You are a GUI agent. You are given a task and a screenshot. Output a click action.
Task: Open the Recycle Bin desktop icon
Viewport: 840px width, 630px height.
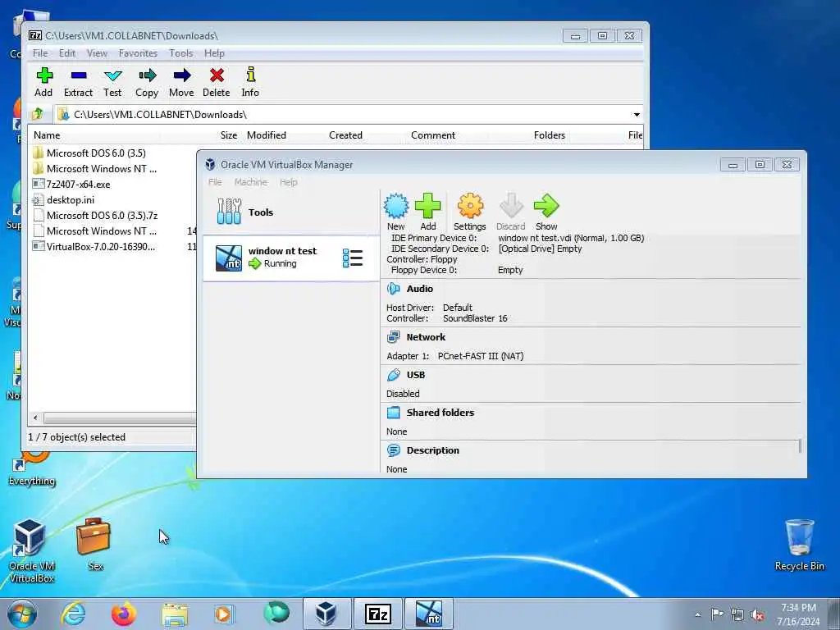point(799,544)
